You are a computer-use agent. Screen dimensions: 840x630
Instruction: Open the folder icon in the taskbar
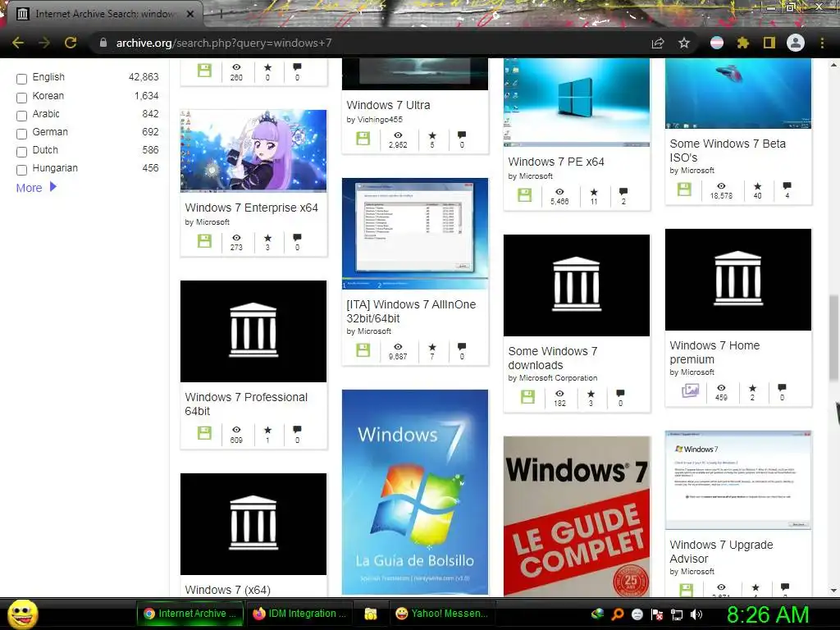coord(370,614)
